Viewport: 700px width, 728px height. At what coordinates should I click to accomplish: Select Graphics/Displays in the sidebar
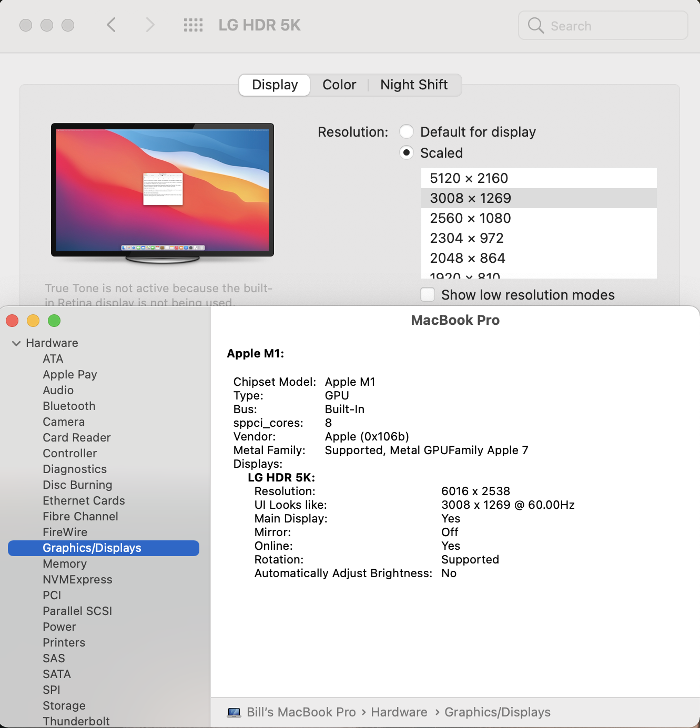(x=104, y=548)
